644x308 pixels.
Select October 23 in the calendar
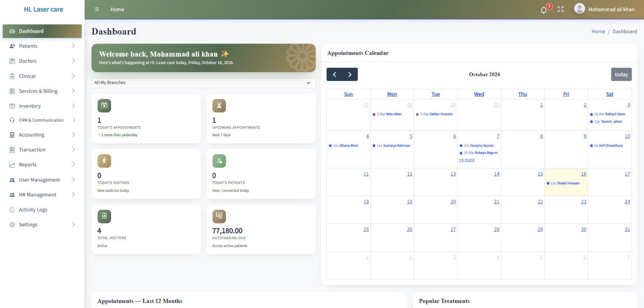point(584,202)
